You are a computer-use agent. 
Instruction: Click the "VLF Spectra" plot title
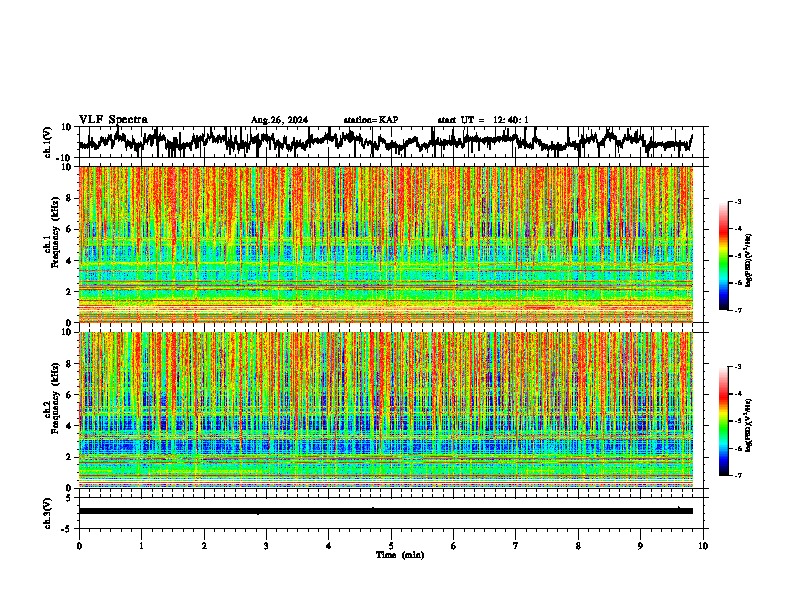click(x=113, y=120)
